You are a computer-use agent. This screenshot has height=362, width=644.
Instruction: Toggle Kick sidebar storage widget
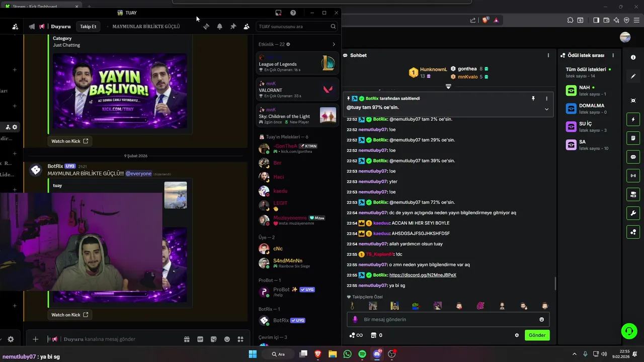(x=633, y=194)
